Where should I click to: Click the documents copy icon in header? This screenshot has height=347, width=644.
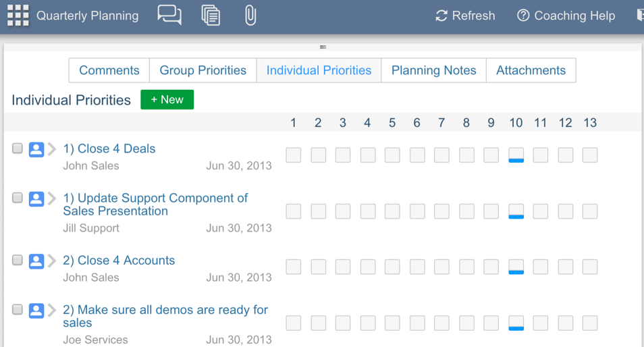point(211,16)
